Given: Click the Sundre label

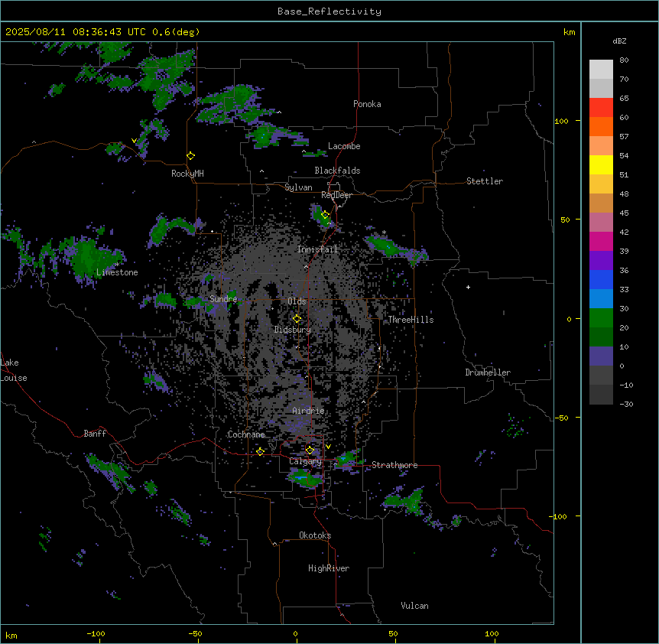Looking at the screenshot, I should pos(223,299).
